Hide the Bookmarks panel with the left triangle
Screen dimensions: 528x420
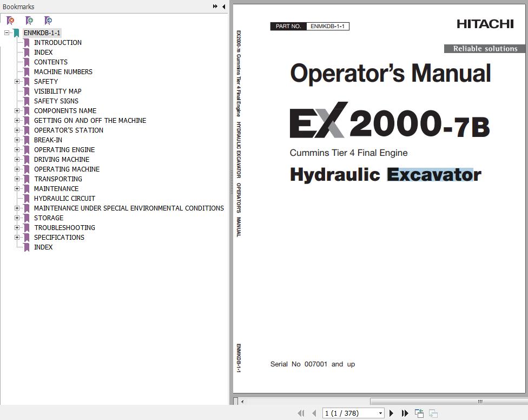pyautogui.click(x=223, y=6)
